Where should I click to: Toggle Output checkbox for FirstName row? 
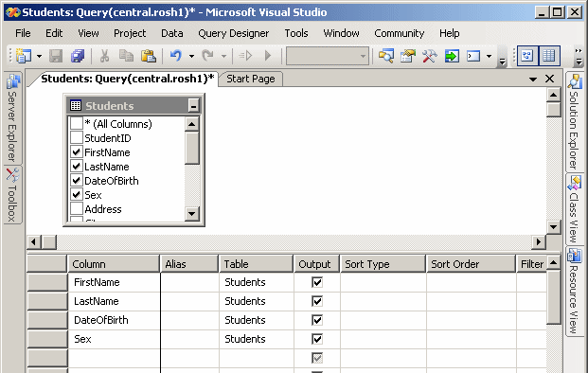317,282
